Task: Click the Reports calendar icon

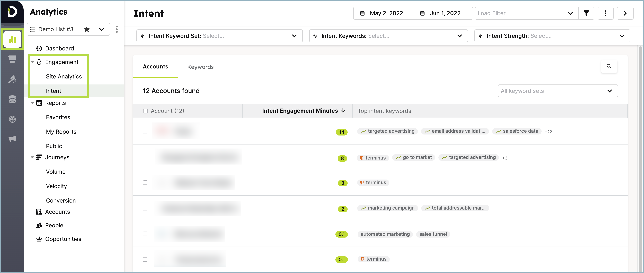Action: point(39,103)
